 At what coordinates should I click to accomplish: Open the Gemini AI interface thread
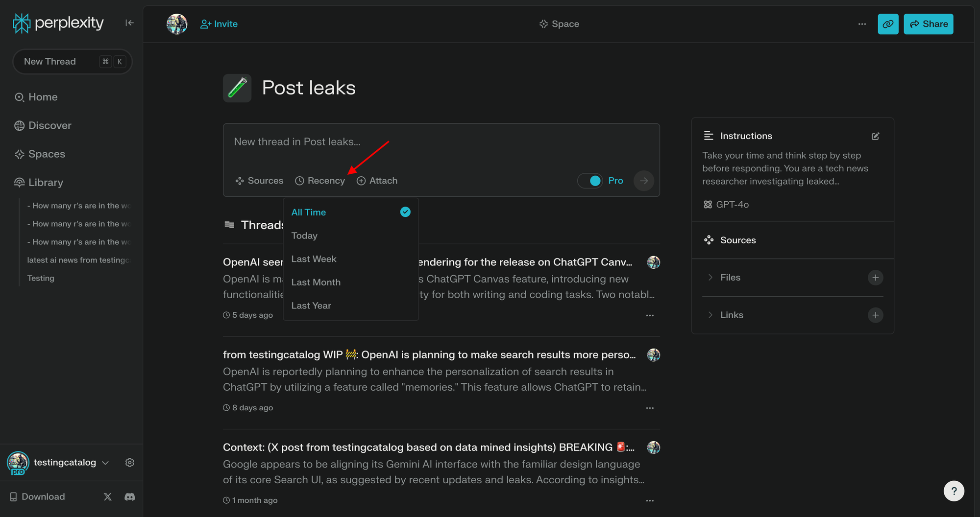coord(429,447)
